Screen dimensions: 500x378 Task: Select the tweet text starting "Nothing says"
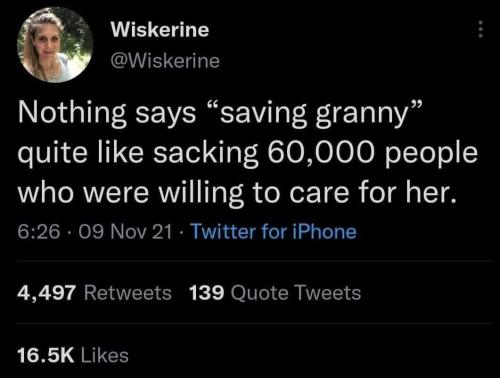pyautogui.click(x=247, y=152)
